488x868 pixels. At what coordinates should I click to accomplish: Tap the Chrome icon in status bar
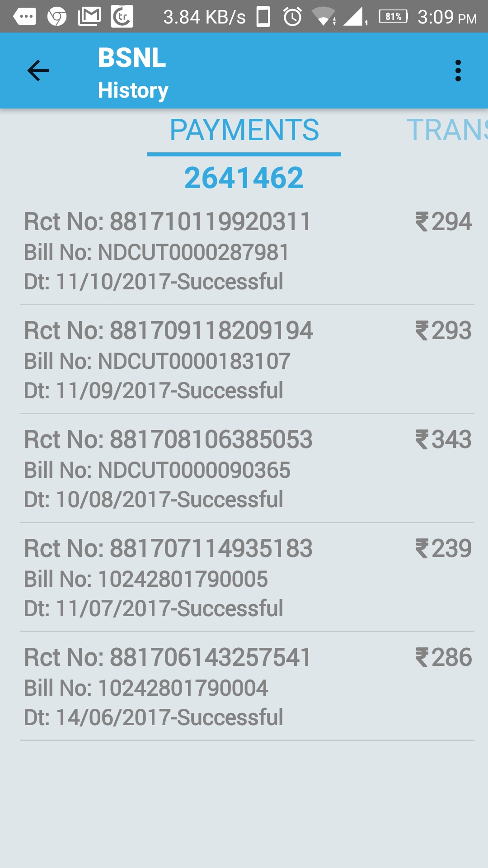(57, 17)
